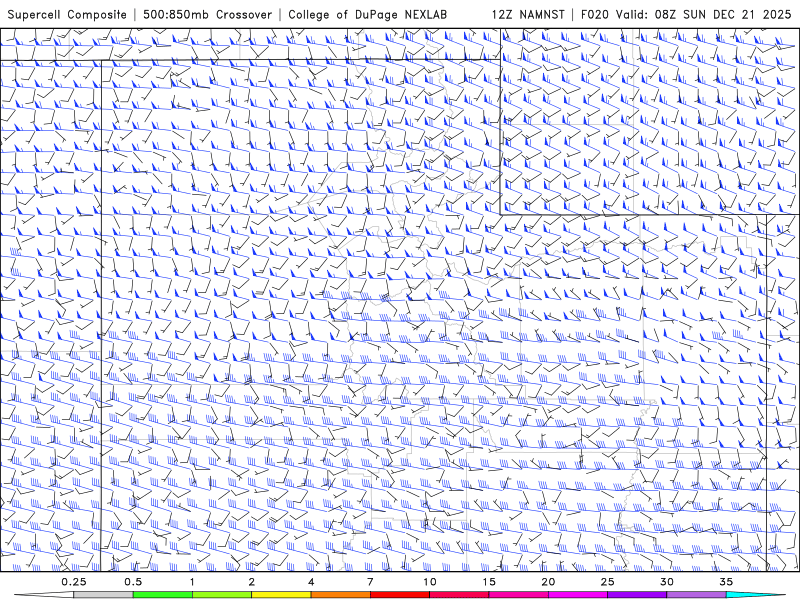Screen dimensions: 800x600
Task: Click the colorbar label '7'
Action: point(370,582)
